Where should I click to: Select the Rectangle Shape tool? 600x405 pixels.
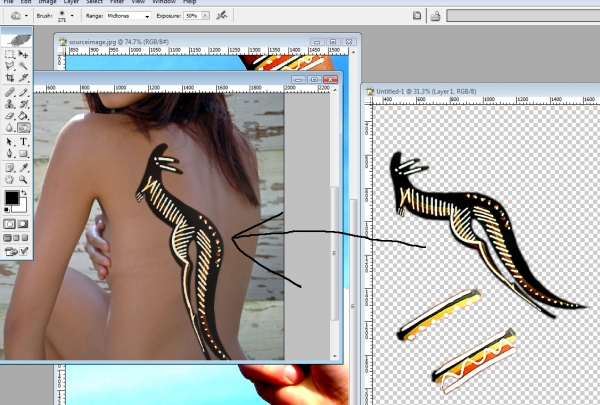point(23,154)
